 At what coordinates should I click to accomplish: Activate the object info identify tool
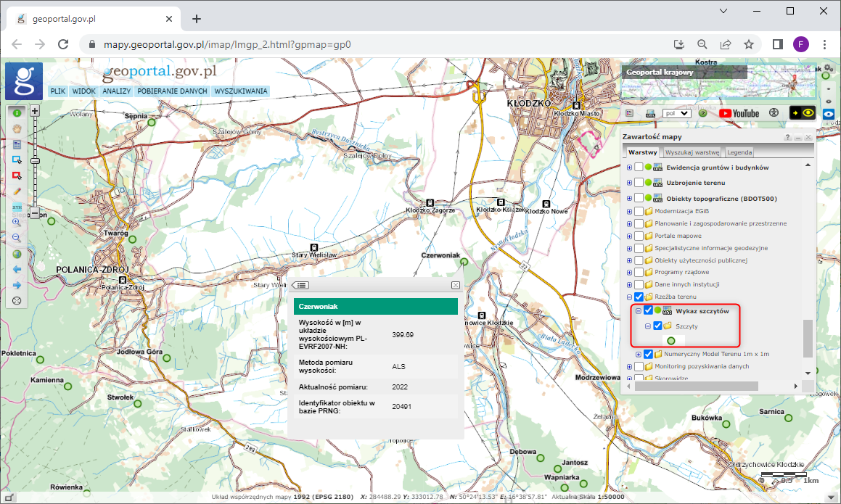point(17,113)
